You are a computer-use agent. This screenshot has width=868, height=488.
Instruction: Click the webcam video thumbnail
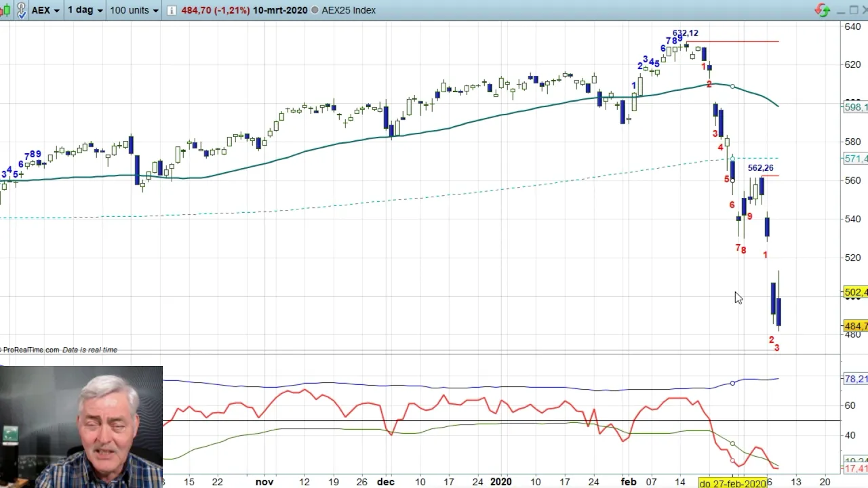point(81,427)
